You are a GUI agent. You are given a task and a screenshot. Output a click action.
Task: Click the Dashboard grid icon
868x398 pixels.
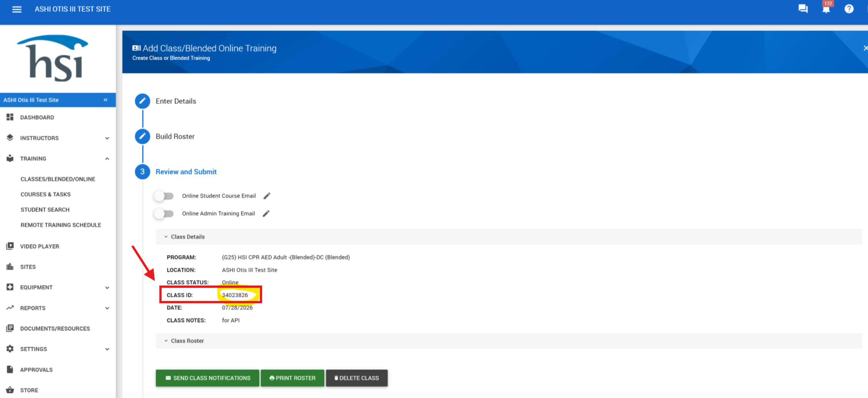click(10, 117)
